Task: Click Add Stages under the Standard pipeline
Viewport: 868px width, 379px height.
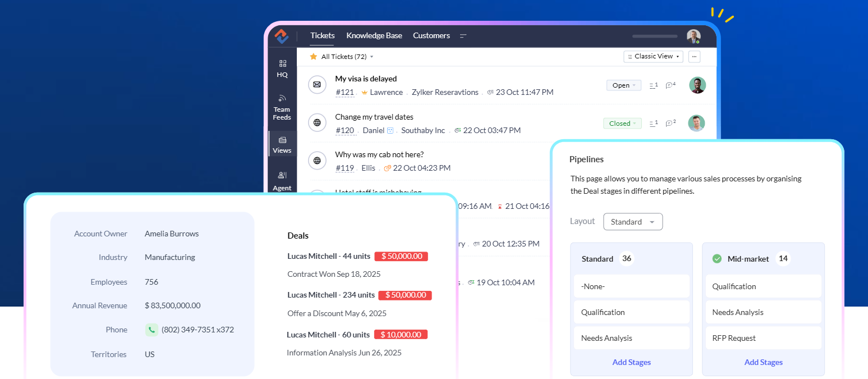Action: pos(632,362)
